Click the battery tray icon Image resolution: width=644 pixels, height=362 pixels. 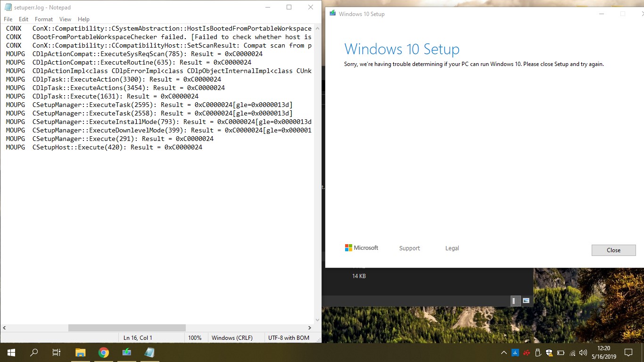click(561, 353)
